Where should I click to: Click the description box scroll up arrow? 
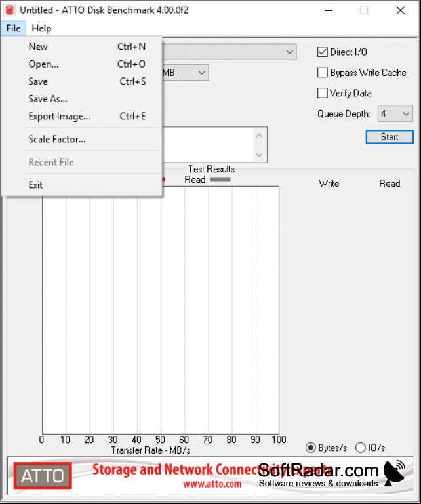259,135
